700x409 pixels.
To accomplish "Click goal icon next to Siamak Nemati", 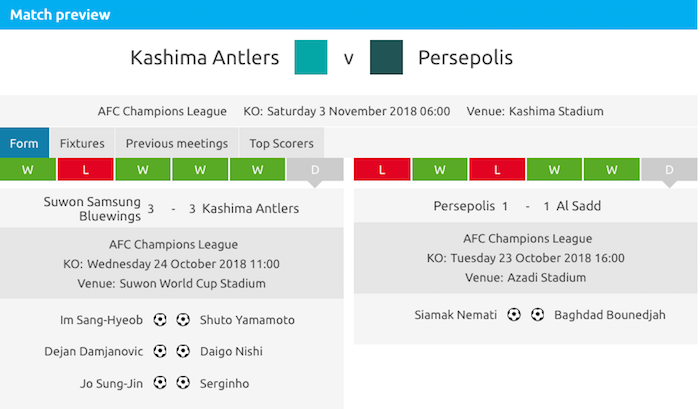I will click(x=514, y=314).
